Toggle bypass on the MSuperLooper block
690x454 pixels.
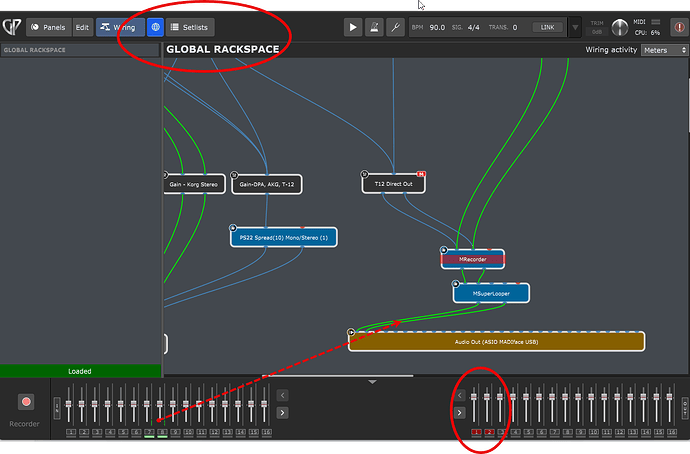[x=456, y=284]
